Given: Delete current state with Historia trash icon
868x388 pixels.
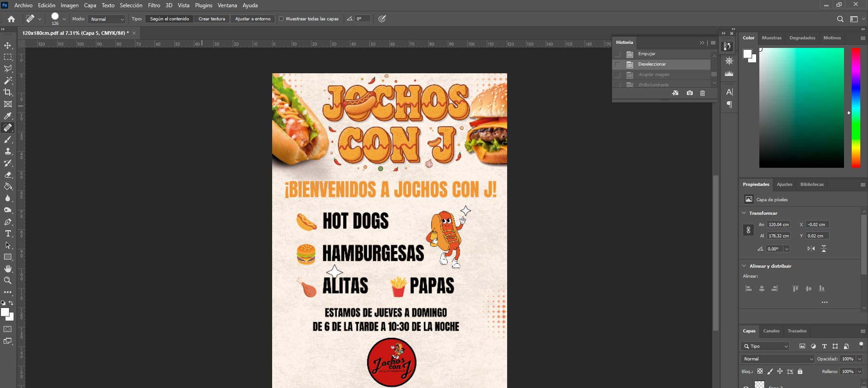Looking at the screenshot, I should [x=702, y=93].
